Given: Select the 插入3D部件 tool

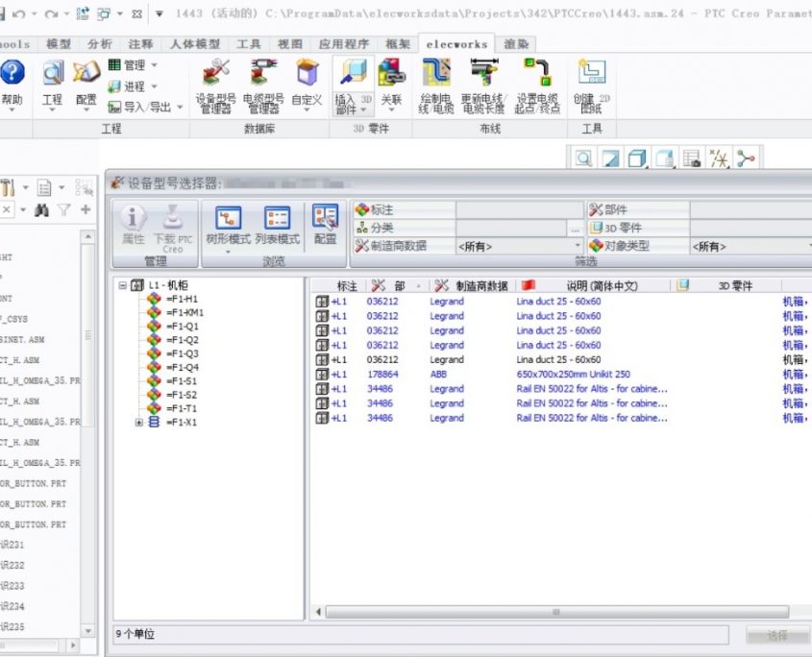Looking at the screenshot, I should [x=354, y=85].
